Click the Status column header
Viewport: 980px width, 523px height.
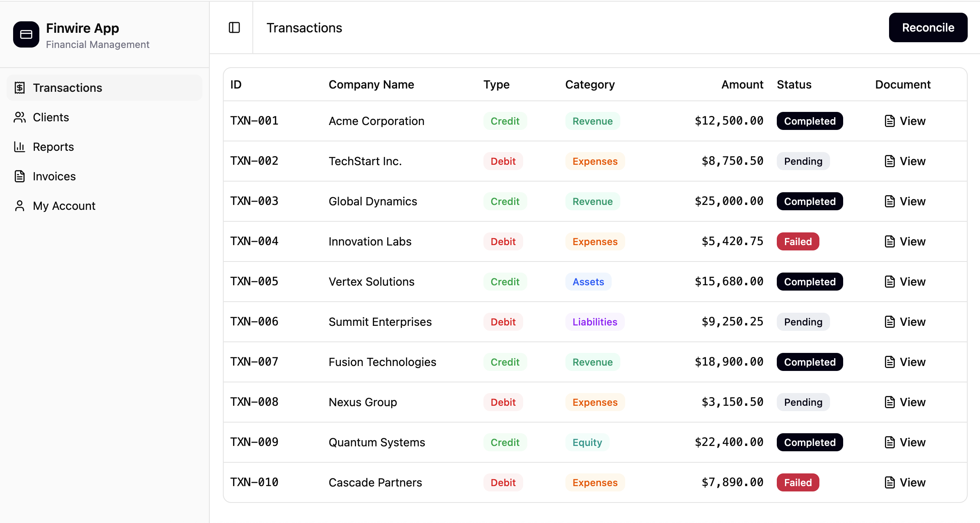794,84
